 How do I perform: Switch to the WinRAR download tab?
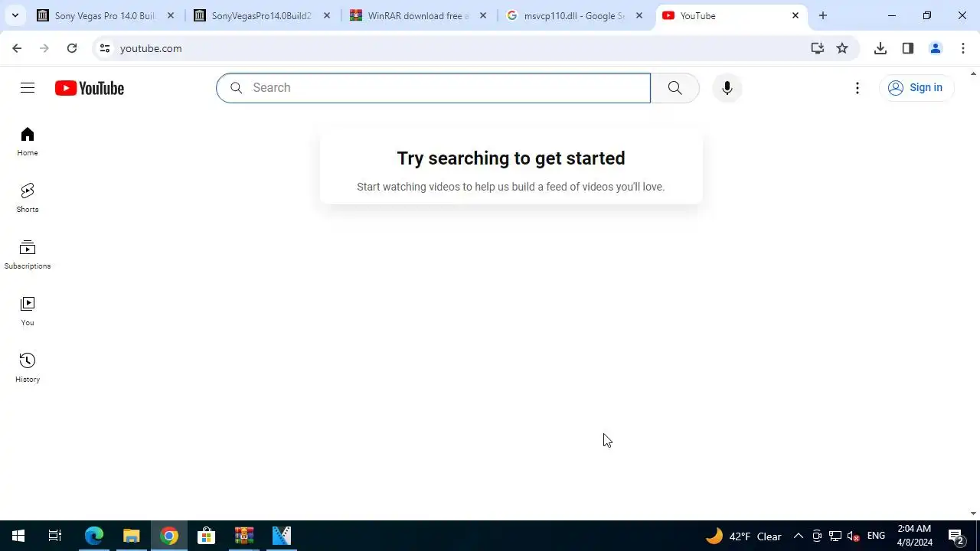tap(417, 15)
